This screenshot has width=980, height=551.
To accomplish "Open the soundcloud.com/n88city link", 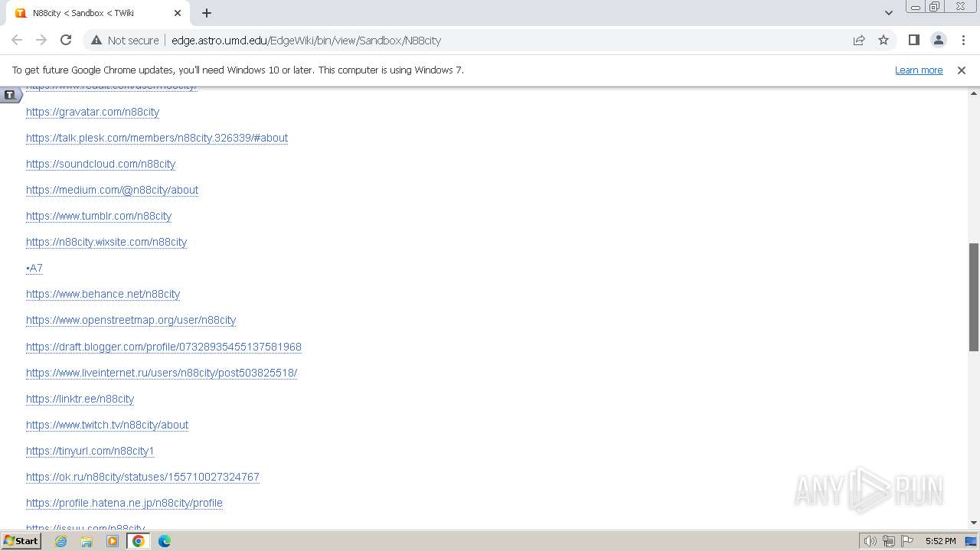I will tap(100, 164).
